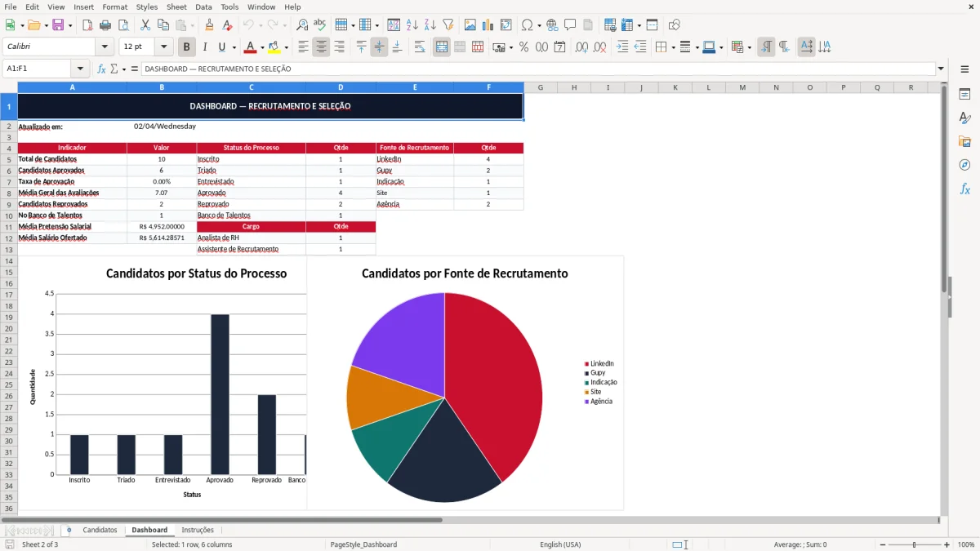
Task: Open the Gallery sidebar panel
Action: click(964, 141)
